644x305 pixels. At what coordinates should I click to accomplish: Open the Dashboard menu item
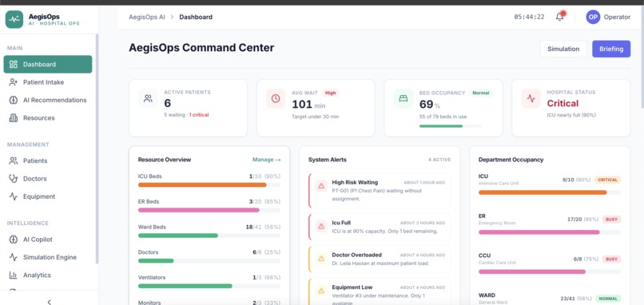coord(48,64)
